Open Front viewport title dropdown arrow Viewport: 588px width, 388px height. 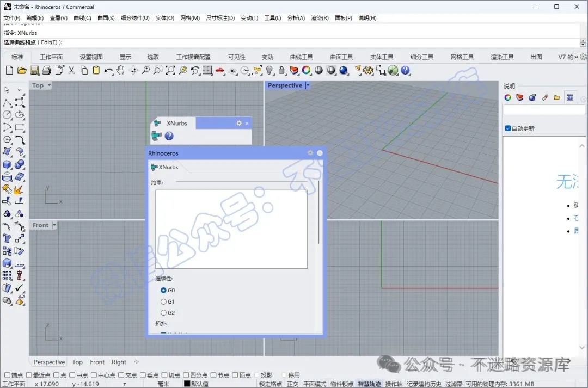coord(54,225)
